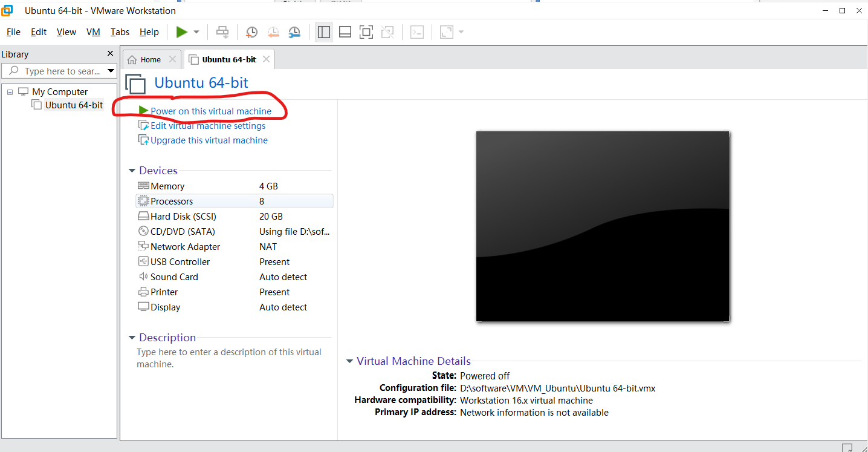
Task: Select the Sound Card device
Action: (235, 277)
